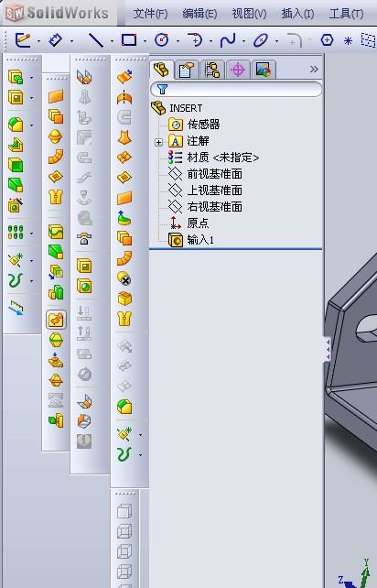This screenshot has width=377, height=588.
Task: Expand the 注解 tree node
Action: pyautogui.click(x=159, y=142)
